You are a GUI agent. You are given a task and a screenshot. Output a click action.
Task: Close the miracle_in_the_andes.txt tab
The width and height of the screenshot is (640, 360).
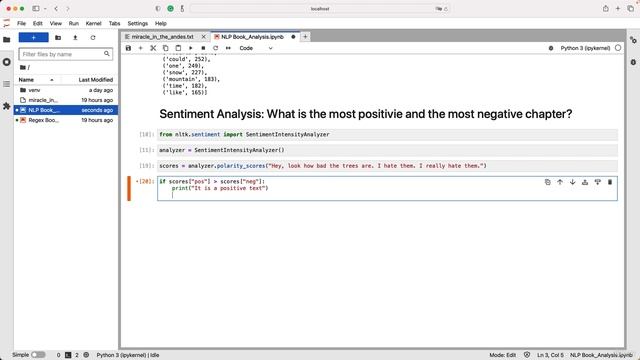[204, 37]
